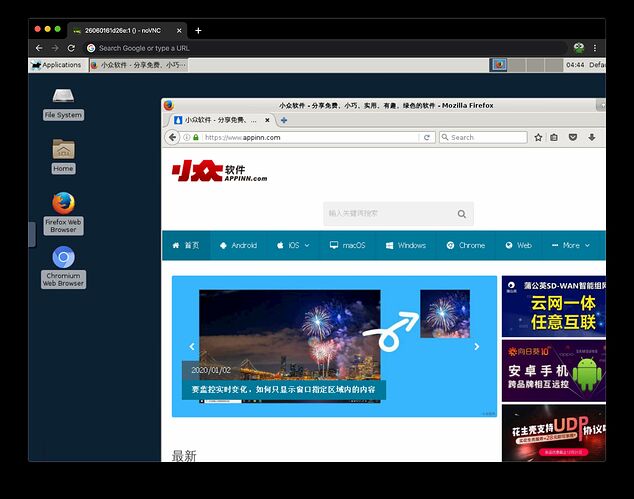Open a new Firefox tab
The width and height of the screenshot is (634, 499).
pyautogui.click(x=284, y=120)
